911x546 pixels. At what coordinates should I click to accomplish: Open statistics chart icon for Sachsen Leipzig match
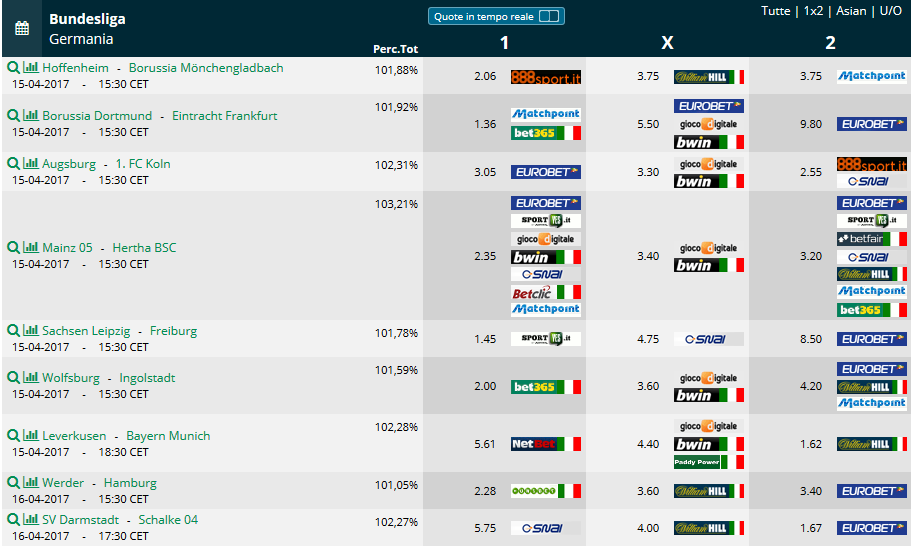pos(30,331)
